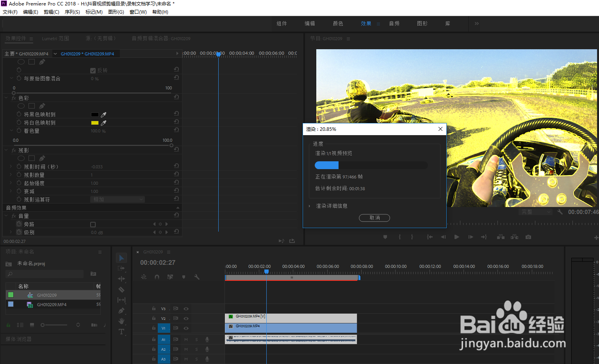Solo audio track A2

click(x=196, y=349)
